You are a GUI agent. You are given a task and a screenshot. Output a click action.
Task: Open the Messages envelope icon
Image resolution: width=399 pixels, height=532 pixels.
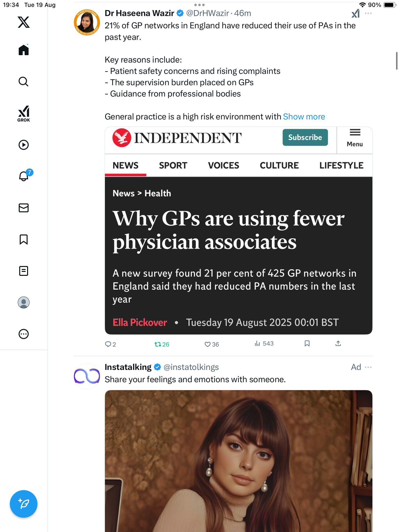[24, 208]
